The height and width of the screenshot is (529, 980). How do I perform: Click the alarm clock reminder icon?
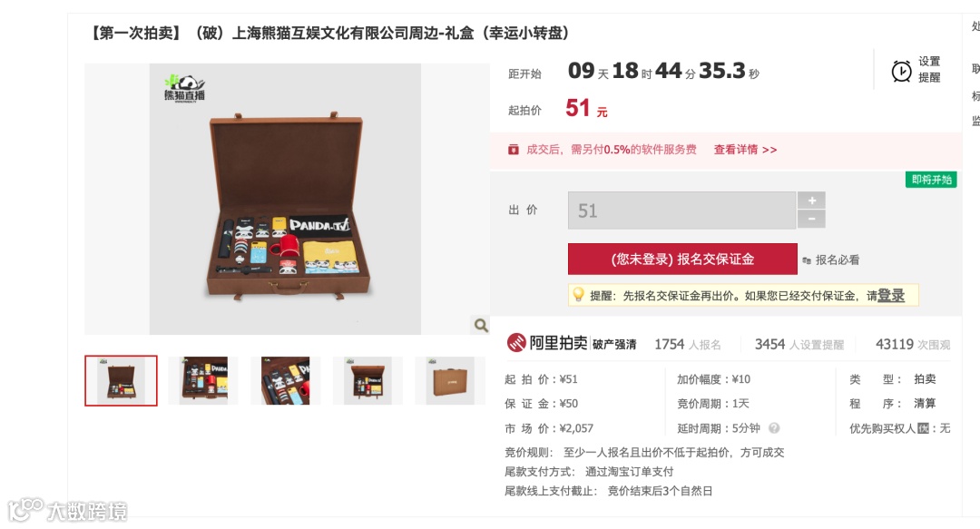[x=901, y=71]
